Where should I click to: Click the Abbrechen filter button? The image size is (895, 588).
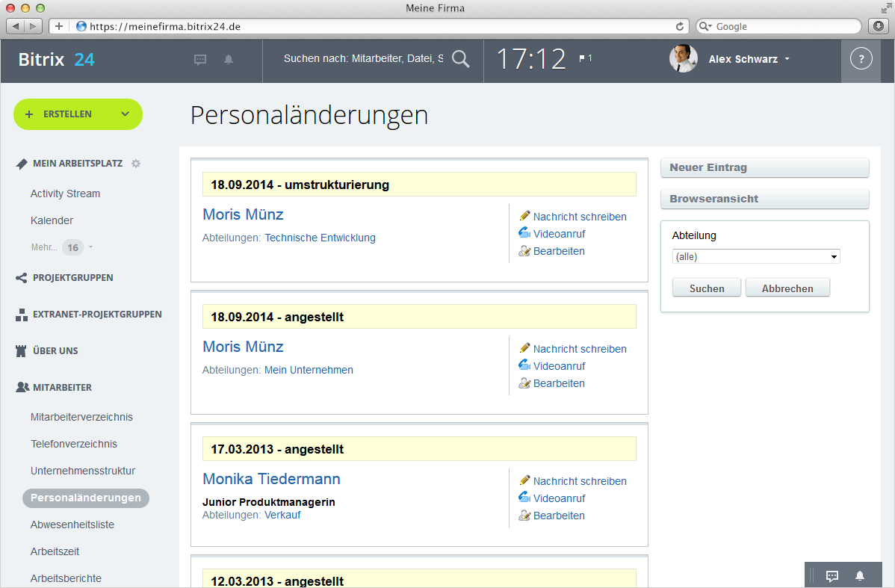point(787,288)
